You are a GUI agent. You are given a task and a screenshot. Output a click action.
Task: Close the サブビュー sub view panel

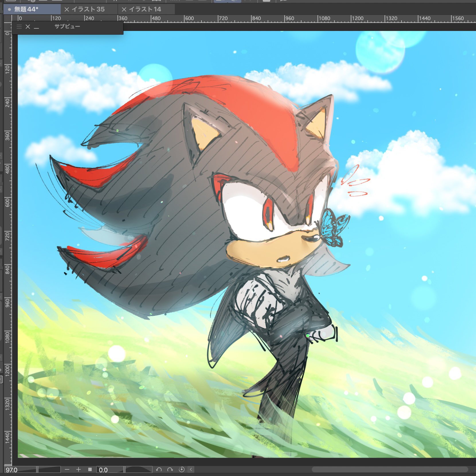coord(28,27)
